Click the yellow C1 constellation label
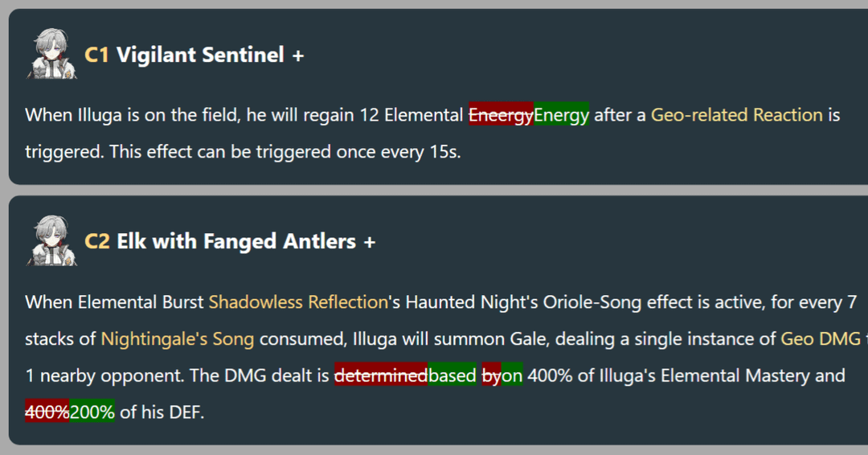 (96, 55)
